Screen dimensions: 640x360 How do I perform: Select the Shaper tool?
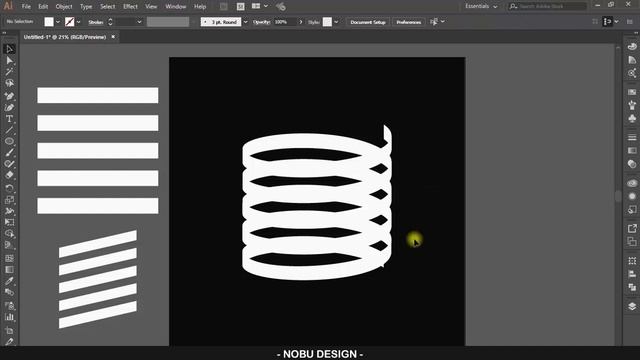[x=9, y=164]
